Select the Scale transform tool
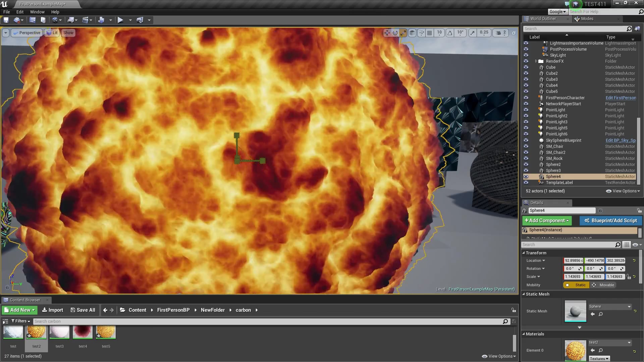644x362 pixels. tap(403, 33)
